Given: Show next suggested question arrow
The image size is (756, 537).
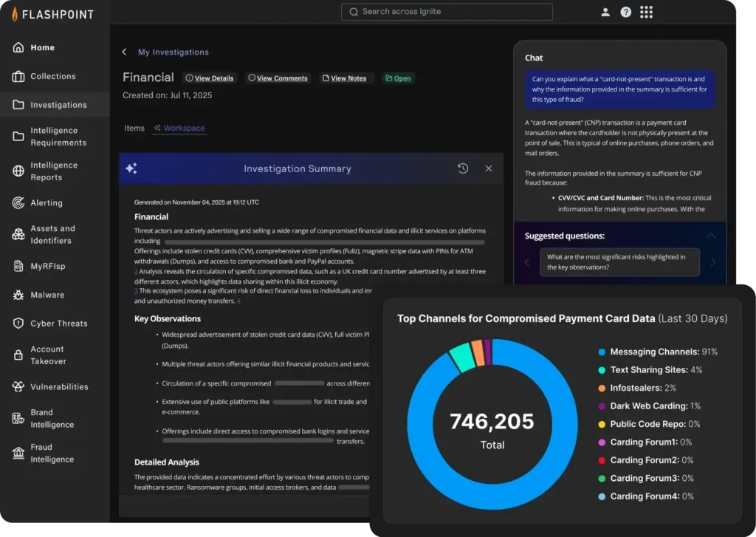Looking at the screenshot, I should coord(712,262).
